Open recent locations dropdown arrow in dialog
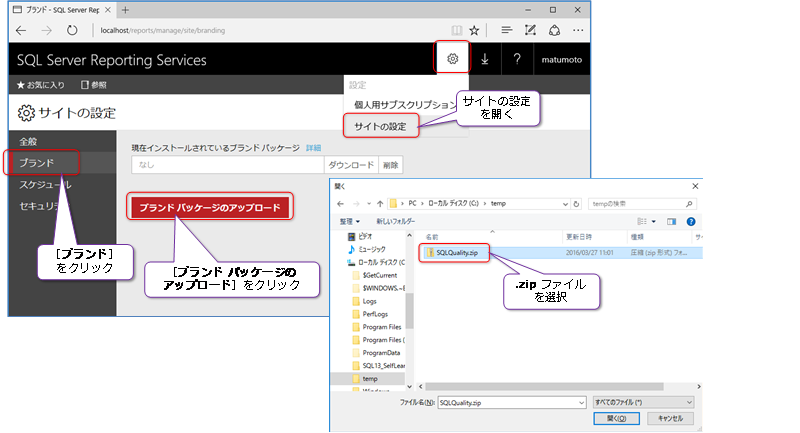Viewport: 800px width, 433px height. click(369, 203)
